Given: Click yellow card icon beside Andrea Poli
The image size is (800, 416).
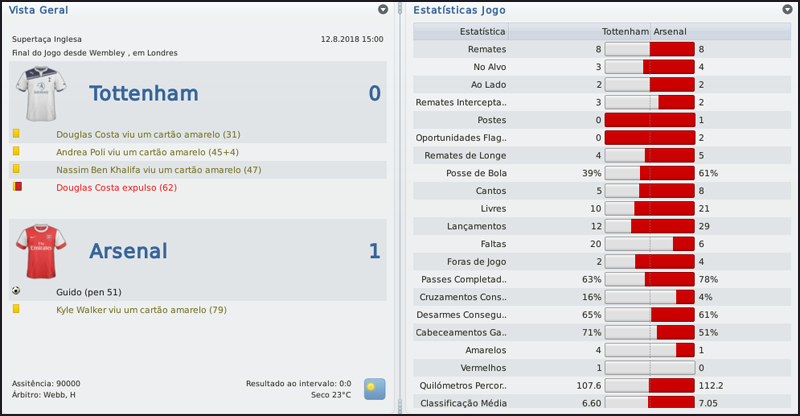Looking at the screenshot, I should [x=16, y=151].
